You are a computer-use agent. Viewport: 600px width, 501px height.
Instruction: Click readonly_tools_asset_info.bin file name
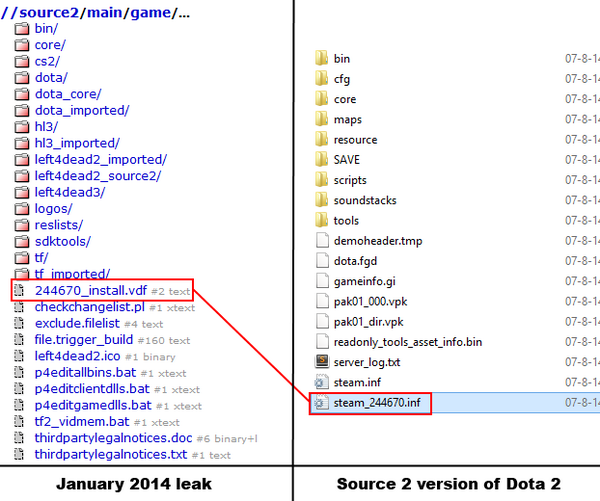point(408,342)
